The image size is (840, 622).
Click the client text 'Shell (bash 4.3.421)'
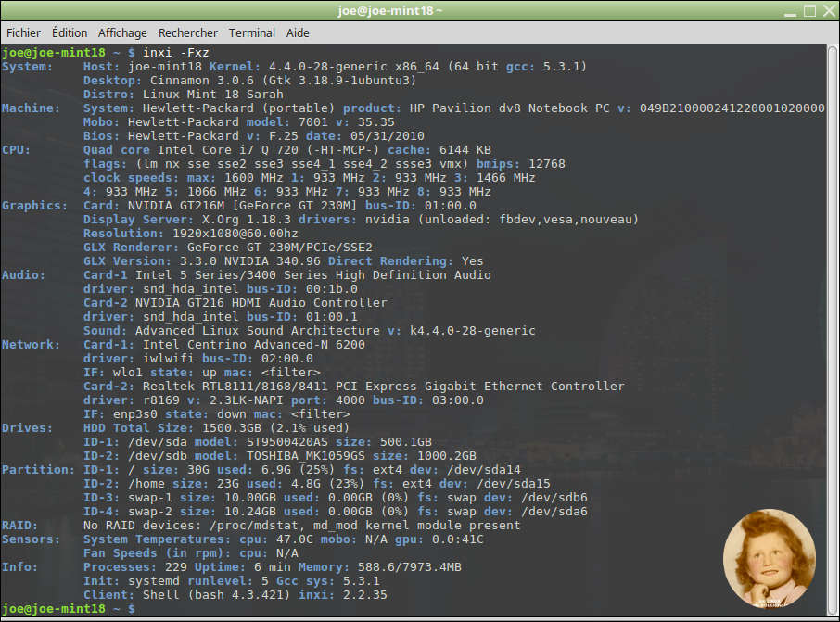[x=216, y=596]
